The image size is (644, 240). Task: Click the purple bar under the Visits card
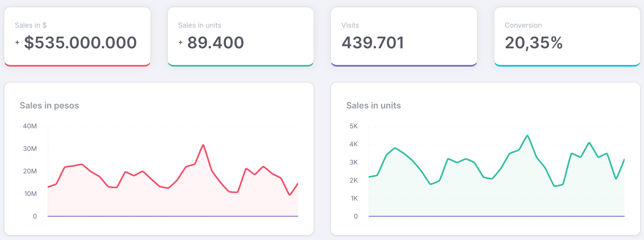(404, 65)
